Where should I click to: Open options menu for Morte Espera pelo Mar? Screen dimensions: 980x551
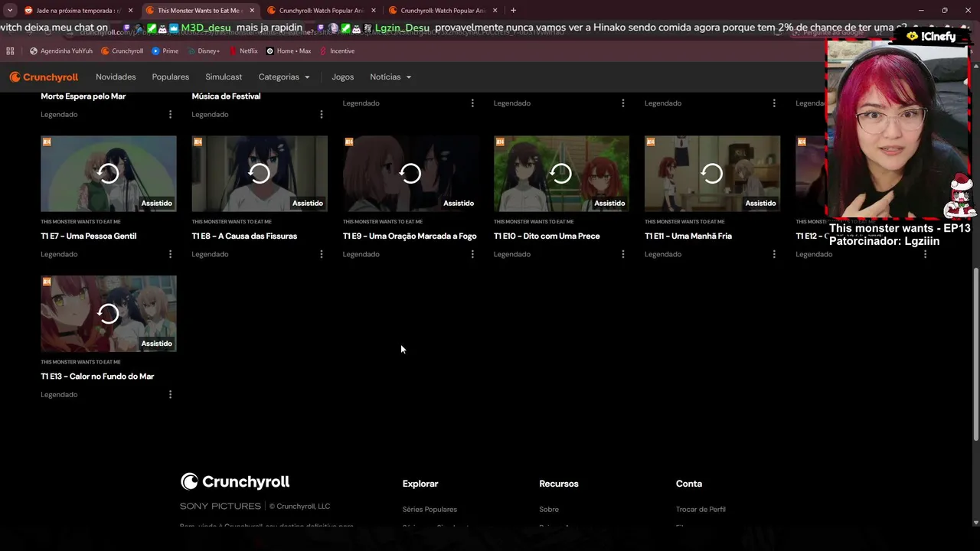170,114
